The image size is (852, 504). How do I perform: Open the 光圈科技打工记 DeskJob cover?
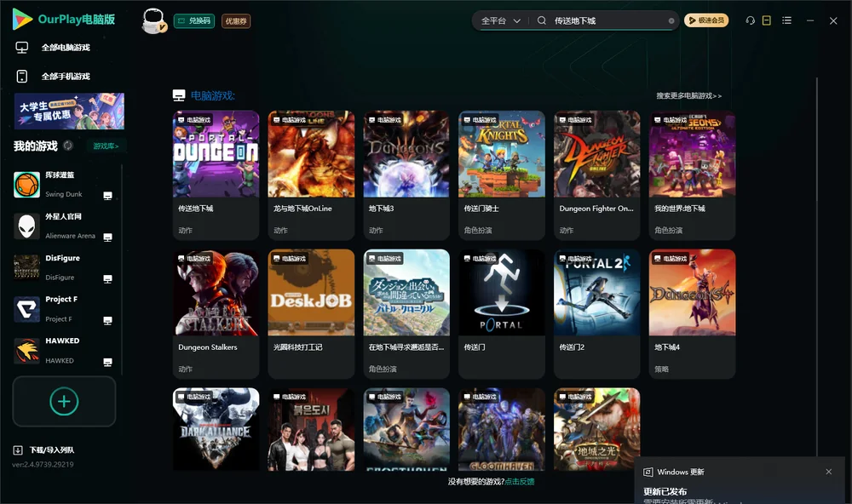coord(311,293)
